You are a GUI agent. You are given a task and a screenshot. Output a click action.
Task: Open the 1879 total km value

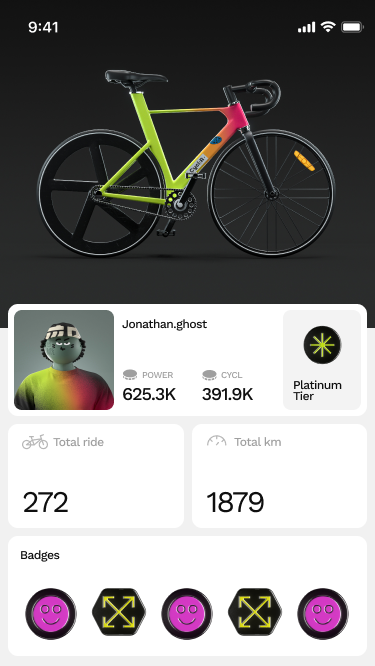pyautogui.click(x=235, y=502)
